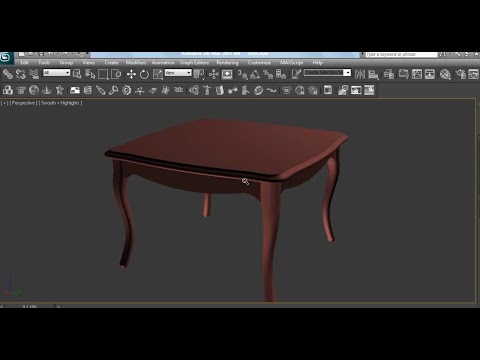Activate the Select and Rotate tool
The image size is (480, 360).
[x=144, y=74]
